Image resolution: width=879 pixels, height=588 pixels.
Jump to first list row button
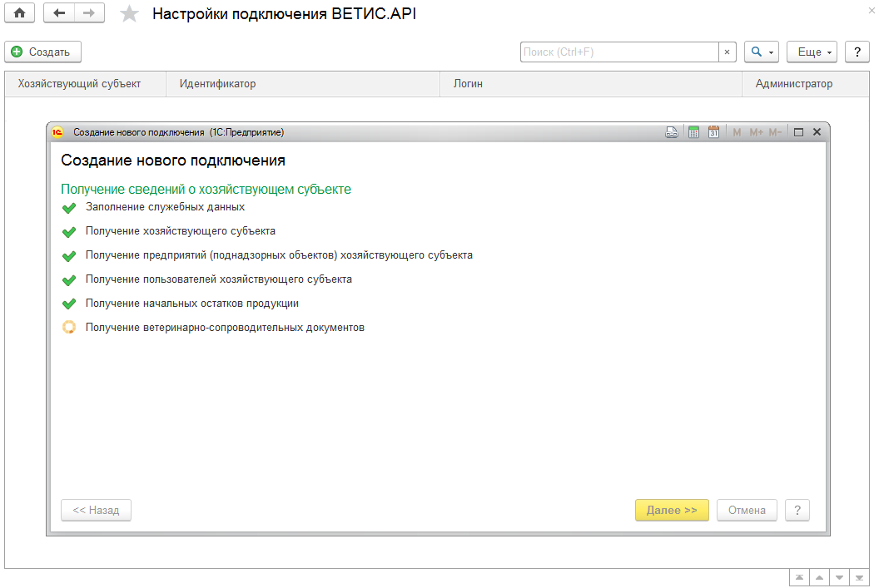(799, 578)
